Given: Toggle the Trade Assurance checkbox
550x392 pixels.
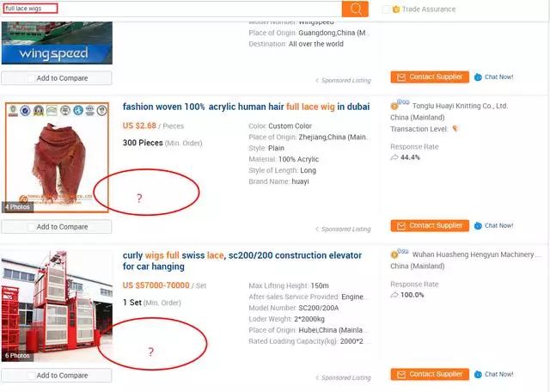Looking at the screenshot, I should pyautogui.click(x=386, y=9).
